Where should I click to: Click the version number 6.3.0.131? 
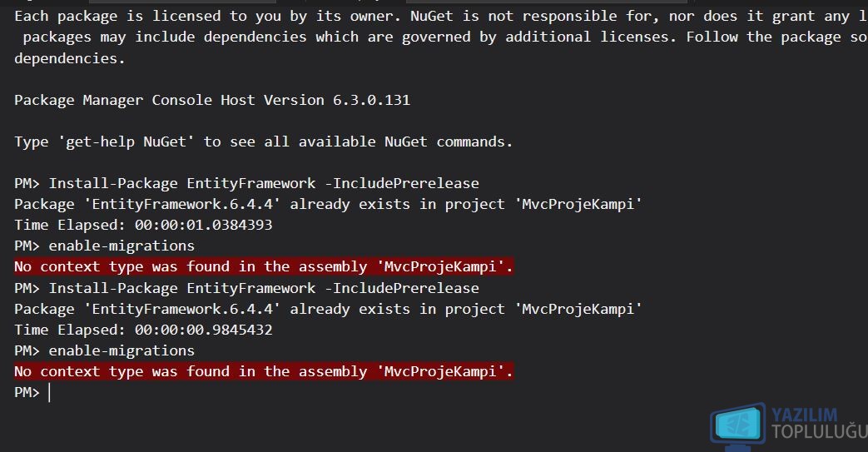tap(371, 100)
